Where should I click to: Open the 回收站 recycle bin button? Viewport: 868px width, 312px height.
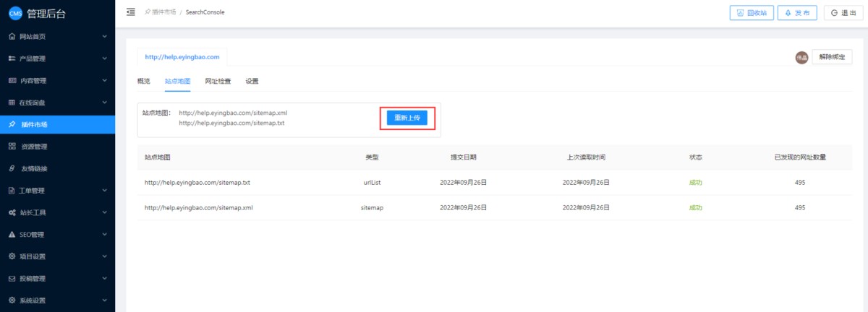(751, 12)
